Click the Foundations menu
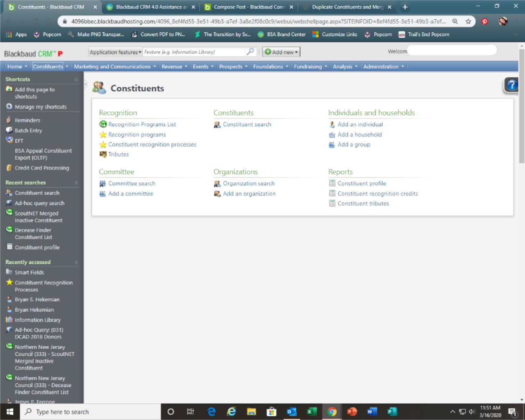This screenshot has height=420, width=525. point(268,66)
